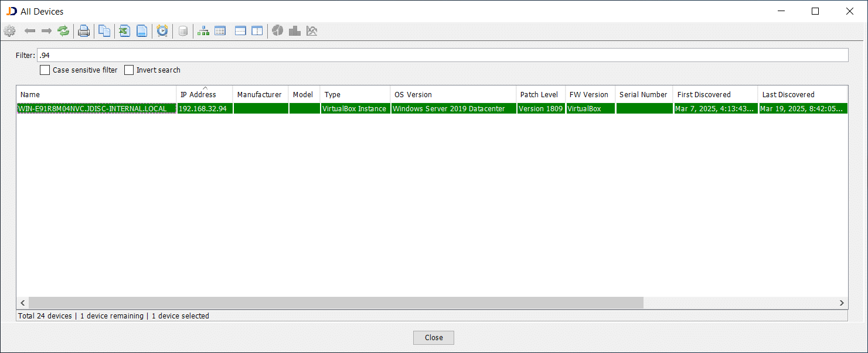868x353 pixels.
Task: Copy the selected device row
Action: (104, 30)
